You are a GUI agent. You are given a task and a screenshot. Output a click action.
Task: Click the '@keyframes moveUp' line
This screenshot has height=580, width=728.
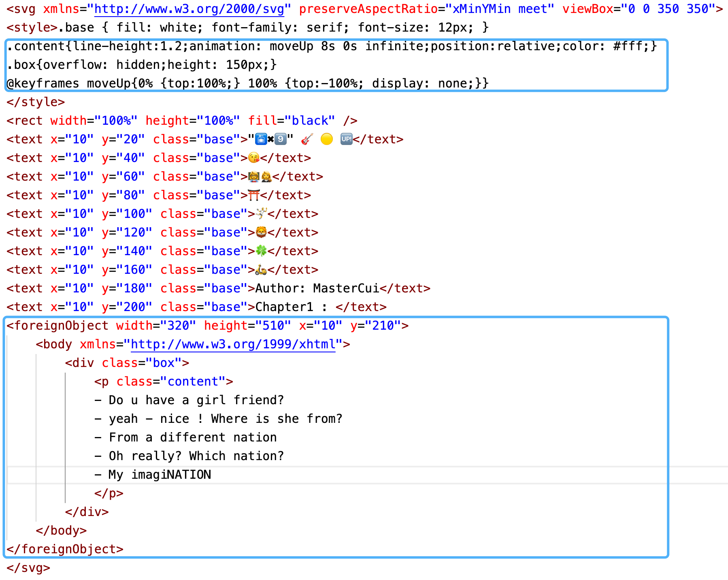(x=248, y=83)
